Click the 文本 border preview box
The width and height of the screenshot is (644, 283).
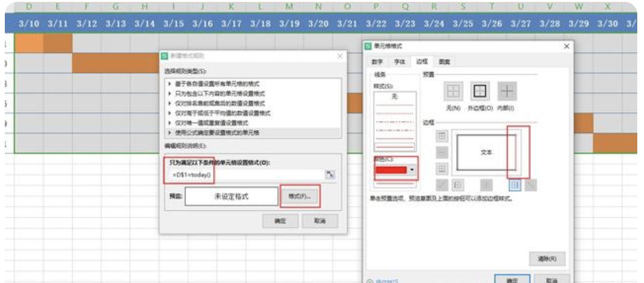click(x=486, y=152)
